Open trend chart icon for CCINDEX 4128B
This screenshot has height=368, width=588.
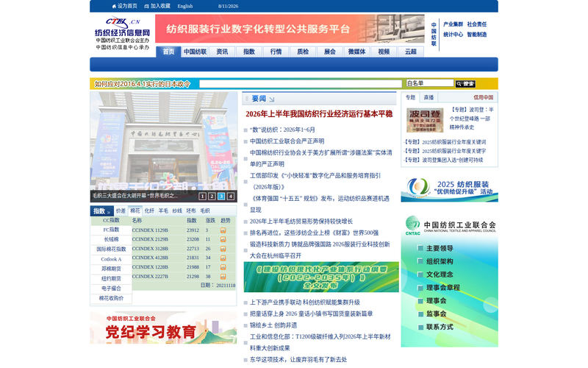tap(223, 258)
